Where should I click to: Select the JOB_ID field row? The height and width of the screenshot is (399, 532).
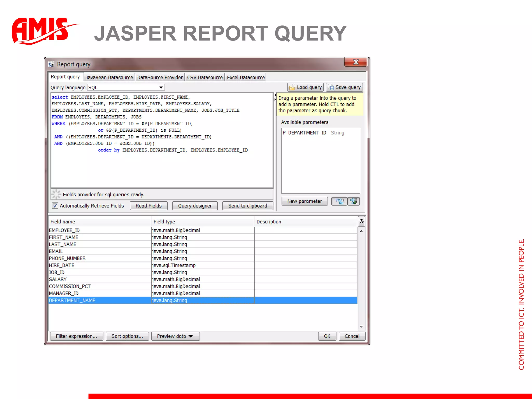tap(203, 272)
